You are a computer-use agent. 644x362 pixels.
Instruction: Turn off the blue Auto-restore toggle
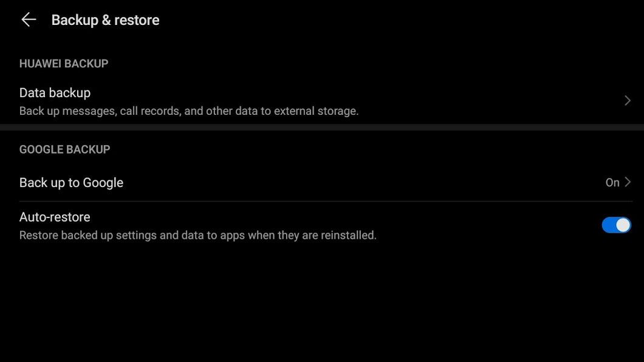point(616,224)
